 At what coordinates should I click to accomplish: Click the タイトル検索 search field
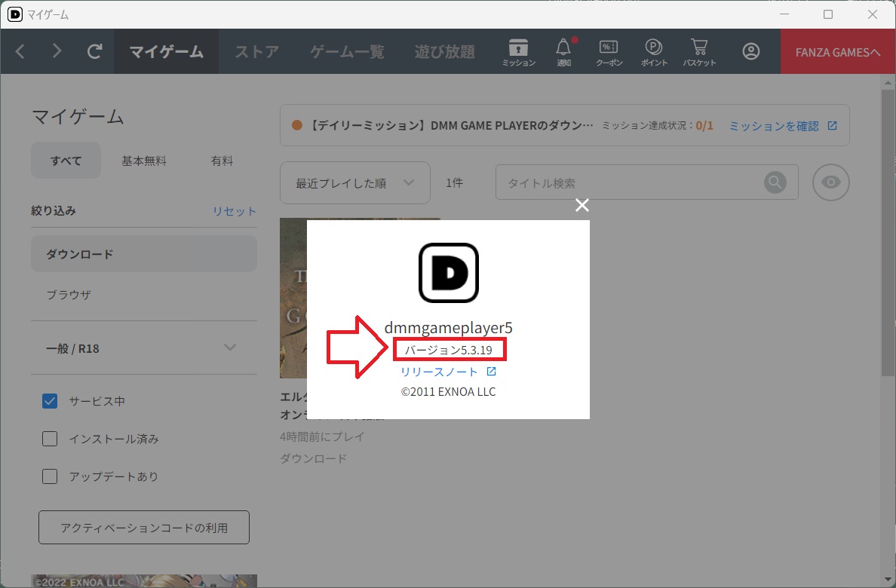(647, 182)
